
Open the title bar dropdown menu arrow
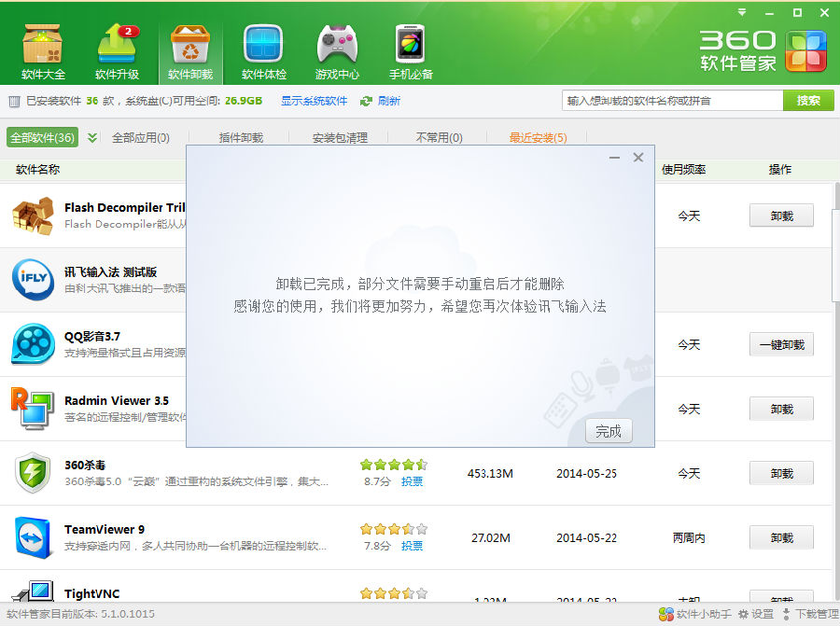pyautogui.click(x=742, y=12)
